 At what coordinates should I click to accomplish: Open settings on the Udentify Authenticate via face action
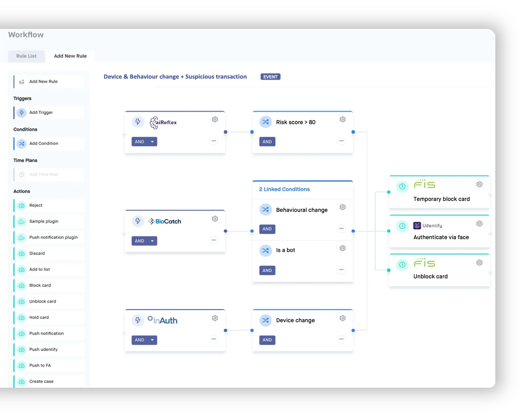click(x=479, y=223)
